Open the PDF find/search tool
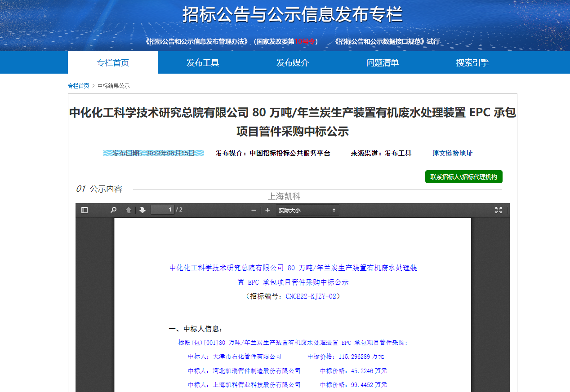 tap(113, 210)
